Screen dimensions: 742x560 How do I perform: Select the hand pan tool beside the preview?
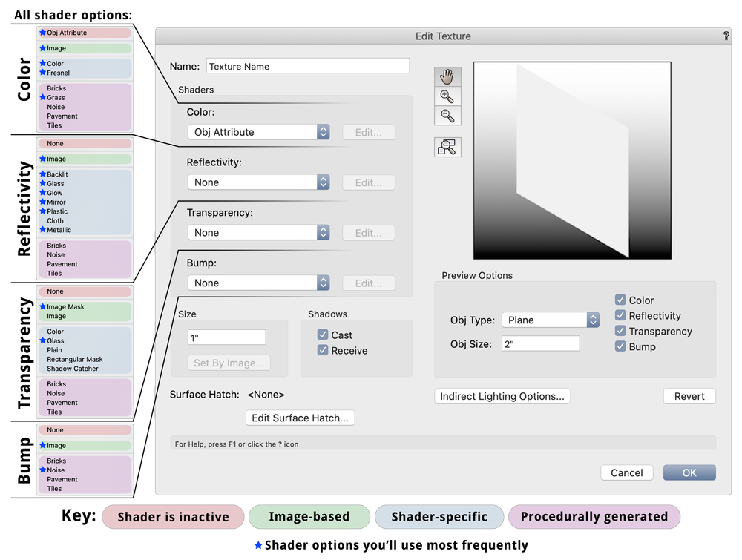pos(448,76)
